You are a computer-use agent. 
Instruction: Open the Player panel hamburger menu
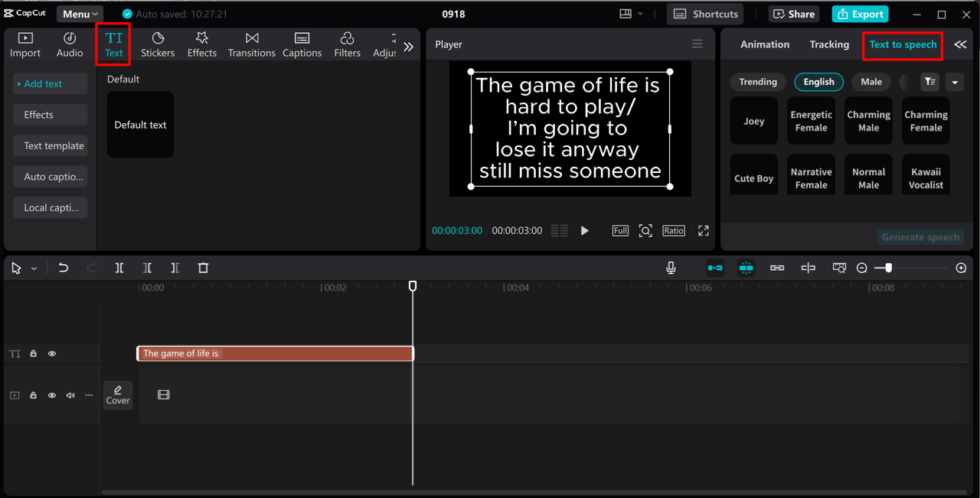pyautogui.click(x=697, y=44)
